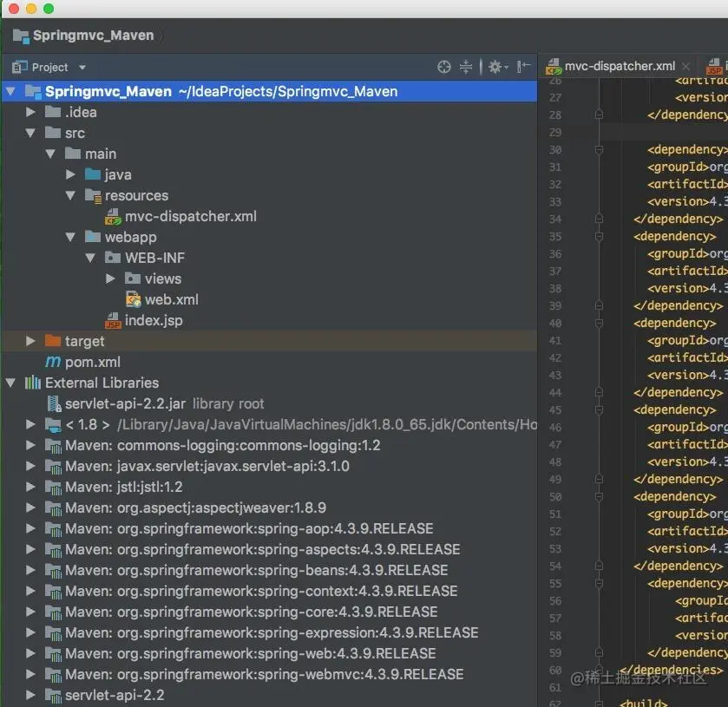Screen dimensions: 728x707
Task: Click the locate/scroll-from-source target icon
Action: (x=444, y=67)
